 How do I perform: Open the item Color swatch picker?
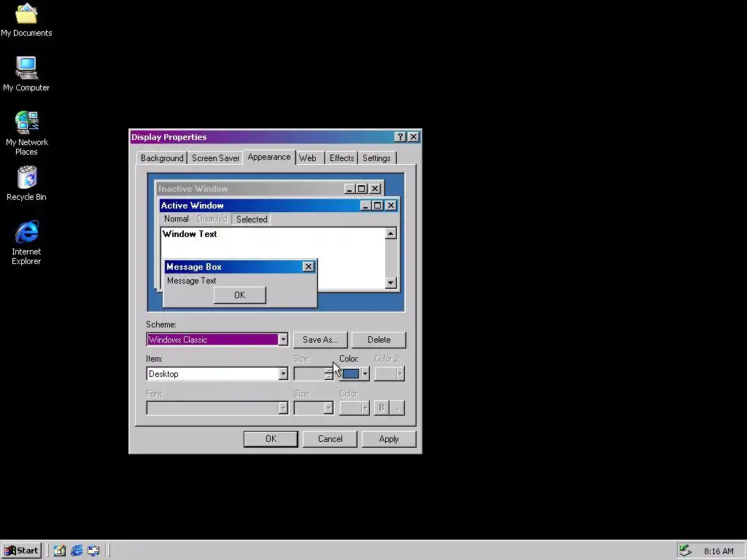351,374
